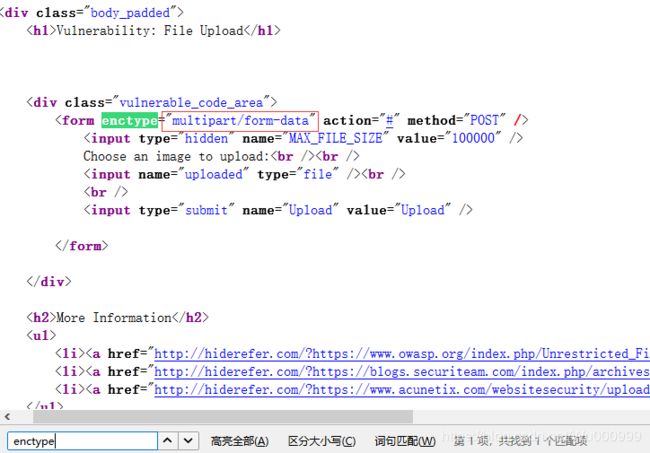Click the "uploaded" name value

pyautogui.click(x=213, y=174)
